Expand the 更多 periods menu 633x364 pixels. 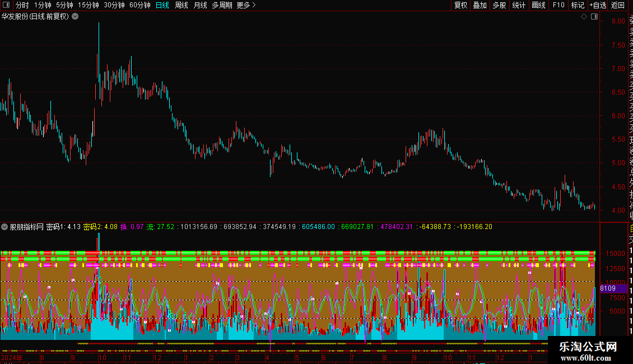[x=246, y=5]
